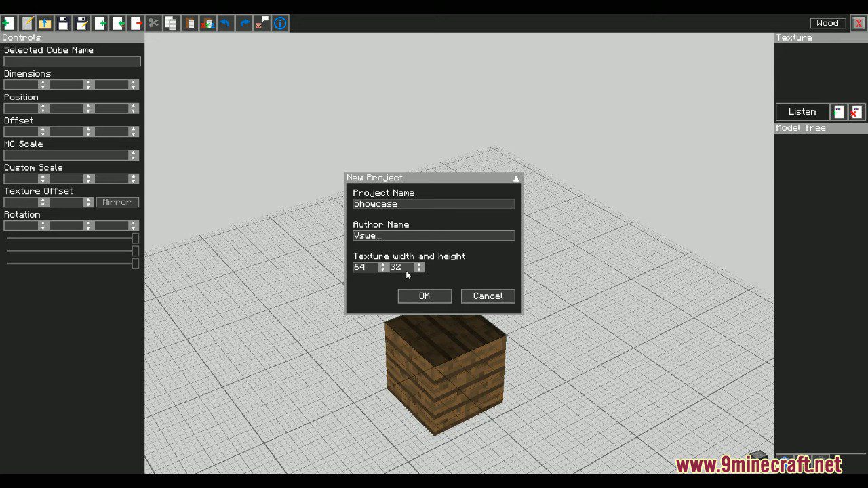Click the Remove Texture icon with red X

coord(856,112)
